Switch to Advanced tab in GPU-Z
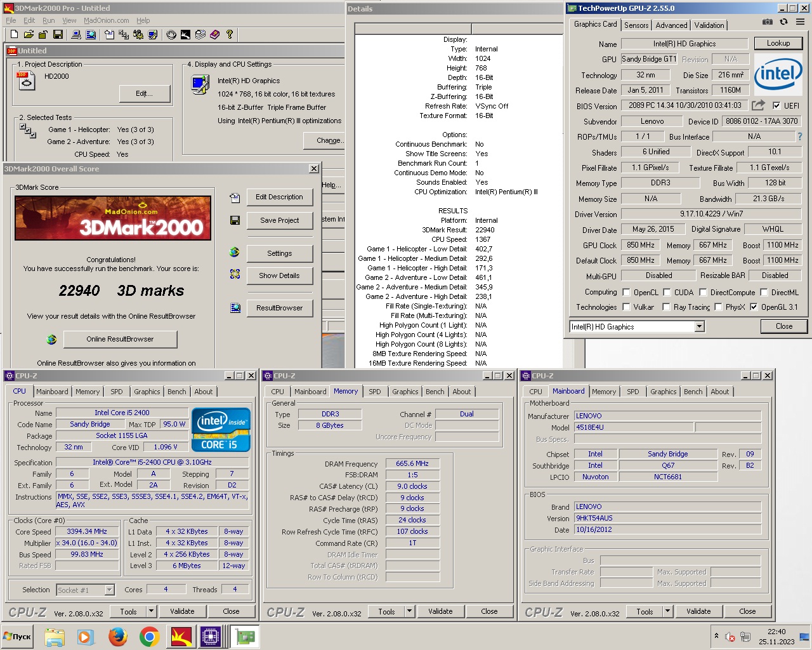This screenshot has height=650, width=812. point(671,25)
